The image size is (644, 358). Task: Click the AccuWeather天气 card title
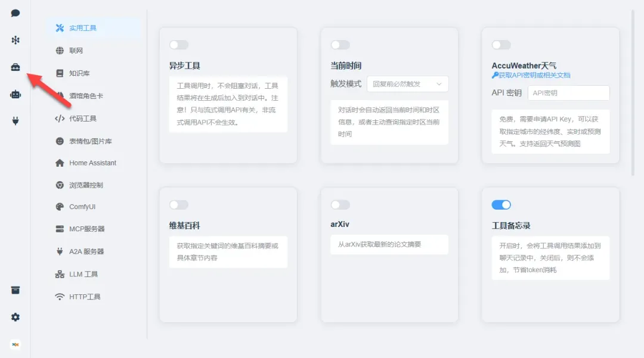(524, 66)
